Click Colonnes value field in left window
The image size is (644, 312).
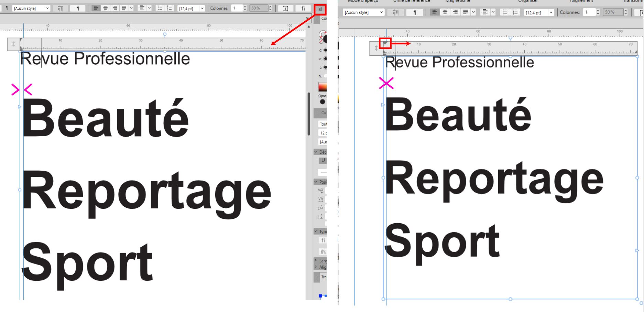pyautogui.click(x=237, y=8)
